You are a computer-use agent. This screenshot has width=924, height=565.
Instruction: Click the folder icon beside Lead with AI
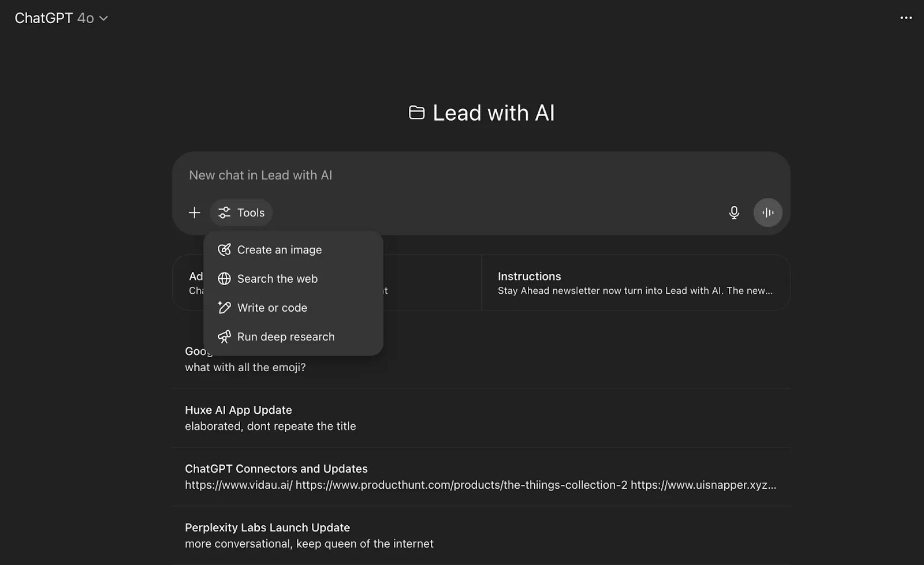(x=416, y=113)
